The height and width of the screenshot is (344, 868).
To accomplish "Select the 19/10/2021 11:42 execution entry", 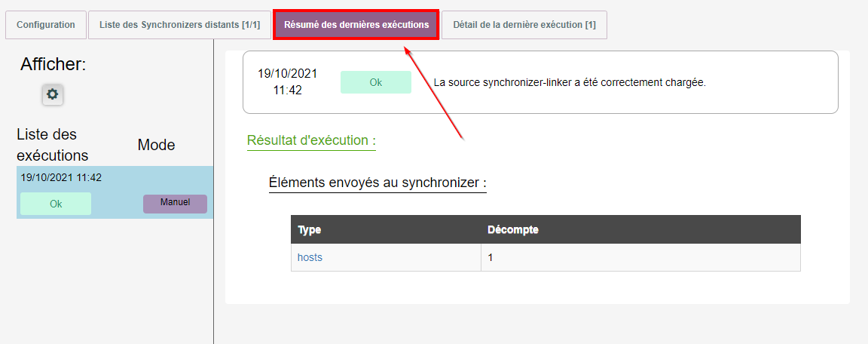I will [61, 178].
